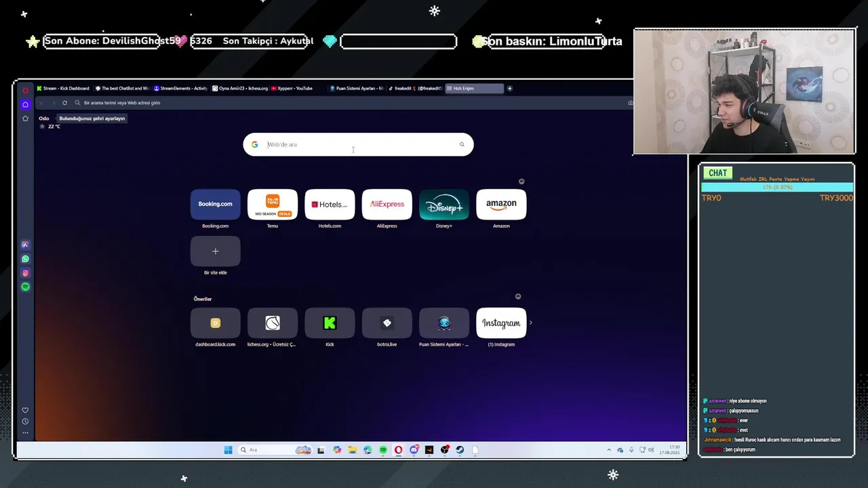Switch to StreamElements - Activity tab

pos(181,88)
